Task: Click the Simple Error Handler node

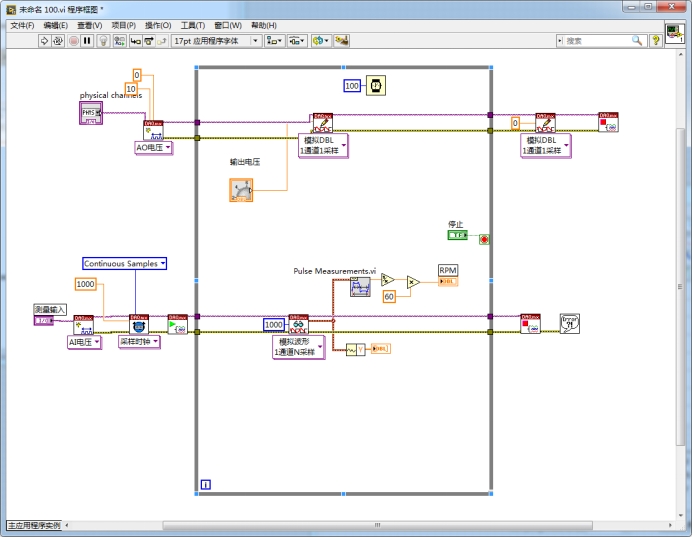Action: pyautogui.click(x=569, y=323)
